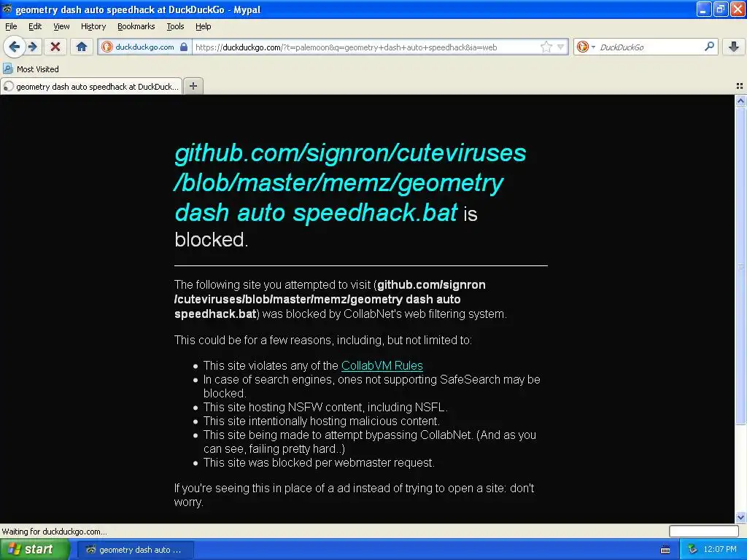Go back with the Back arrow button
Viewport: 747px width, 560px height.
pos(15,47)
